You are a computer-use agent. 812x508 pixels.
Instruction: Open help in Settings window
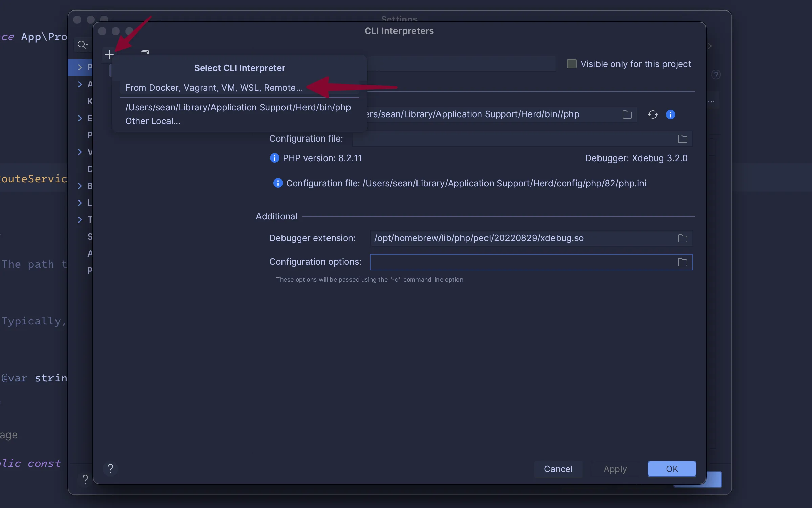85,479
